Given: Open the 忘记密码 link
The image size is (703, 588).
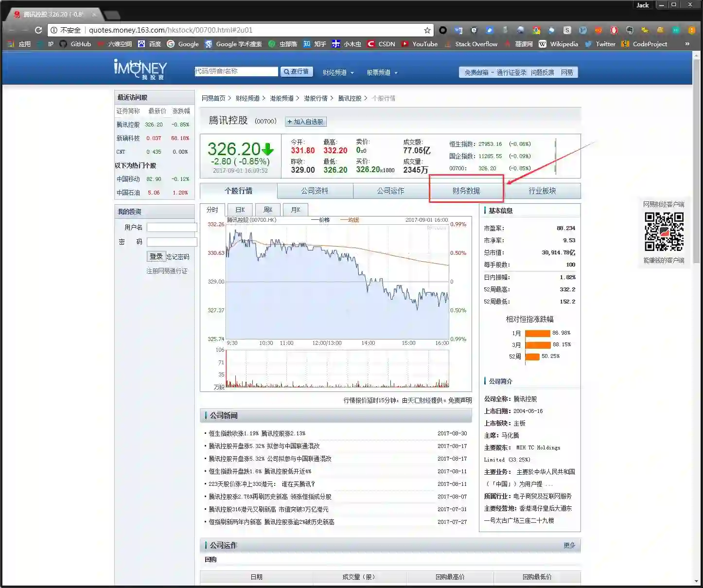Looking at the screenshot, I should click(177, 257).
